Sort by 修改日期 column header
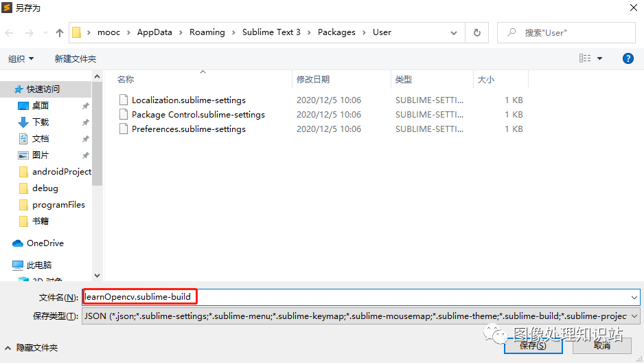This screenshot has height=363, width=644. click(x=313, y=79)
